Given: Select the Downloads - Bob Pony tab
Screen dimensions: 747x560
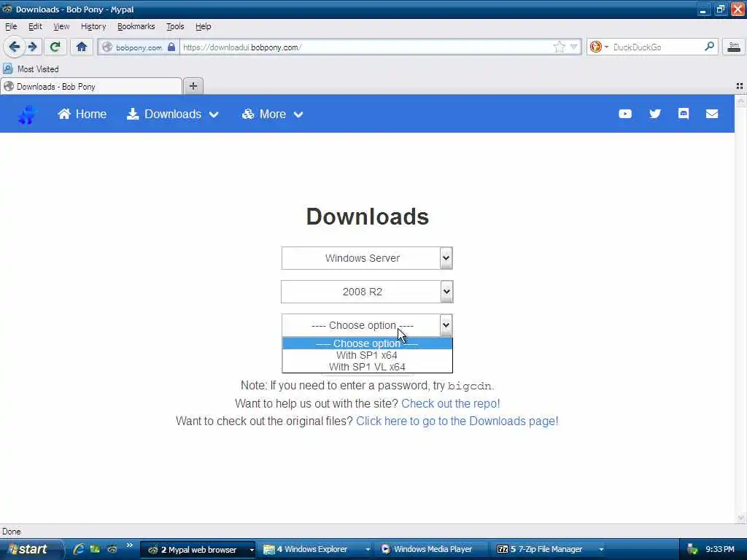Looking at the screenshot, I should (x=91, y=86).
